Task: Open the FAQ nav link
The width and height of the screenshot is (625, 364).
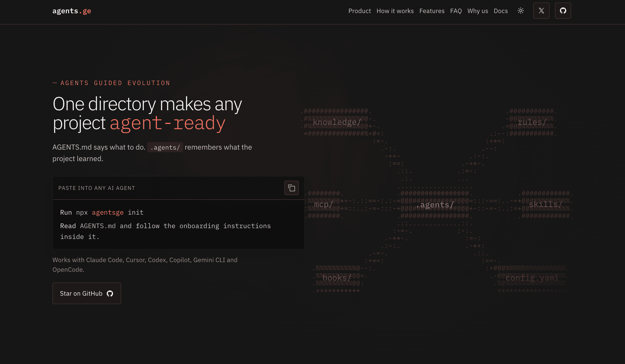Action: (456, 11)
